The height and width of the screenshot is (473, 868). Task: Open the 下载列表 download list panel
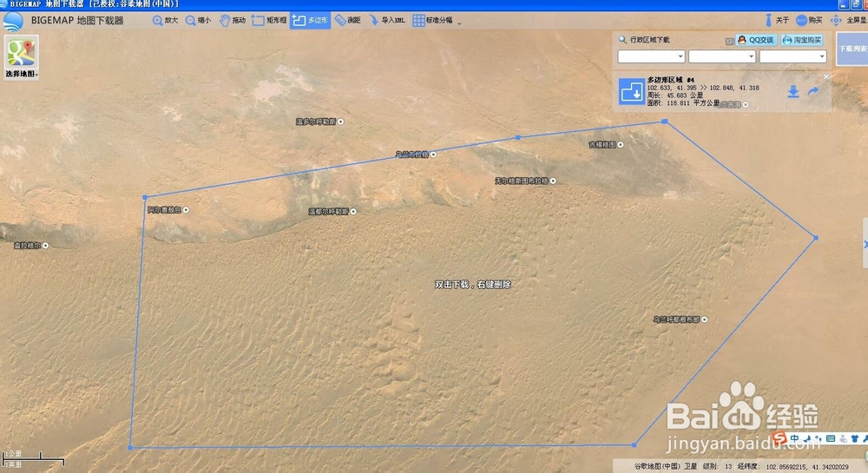[852, 49]
